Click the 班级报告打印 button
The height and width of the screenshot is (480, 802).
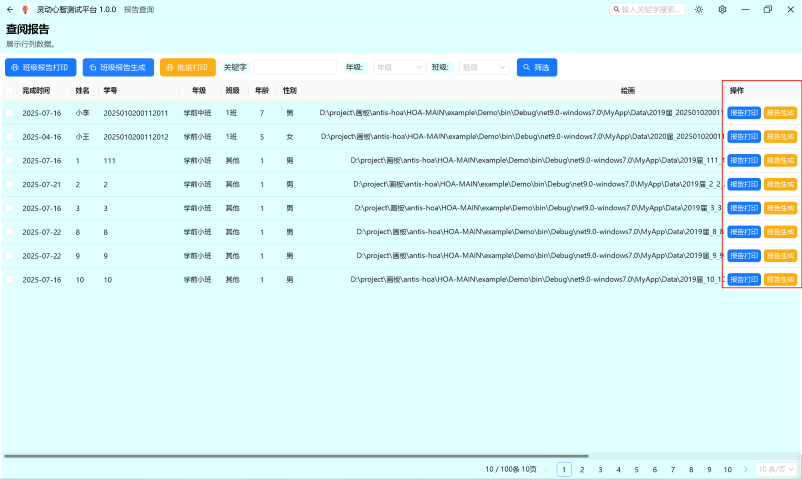41,68
